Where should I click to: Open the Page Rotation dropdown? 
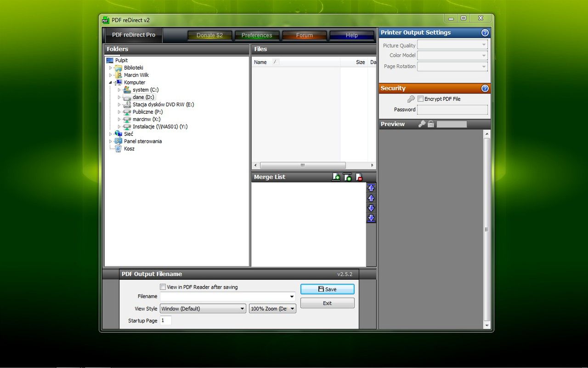click(x=452, y=66)
